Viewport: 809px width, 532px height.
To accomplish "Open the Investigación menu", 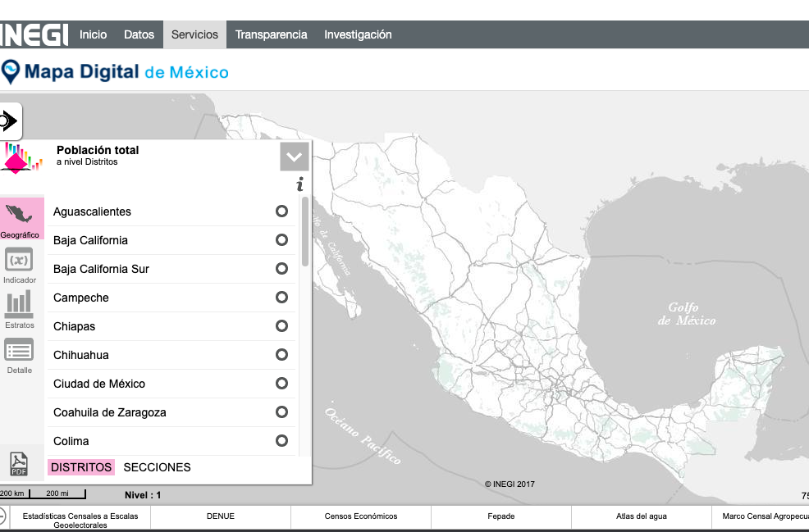I will tap(358, 34).
